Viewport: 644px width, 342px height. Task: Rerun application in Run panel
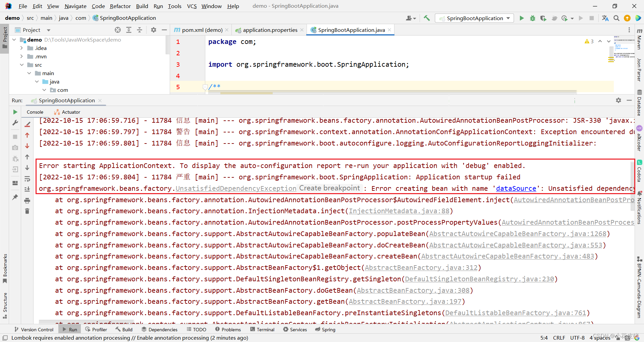[x=15, y=112]
